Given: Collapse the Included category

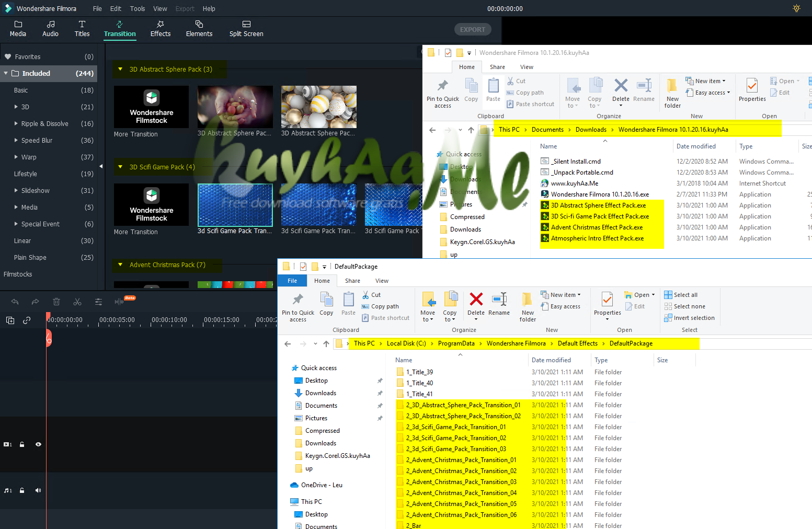Looking at the screenshot, I should (x=6, y=73).
